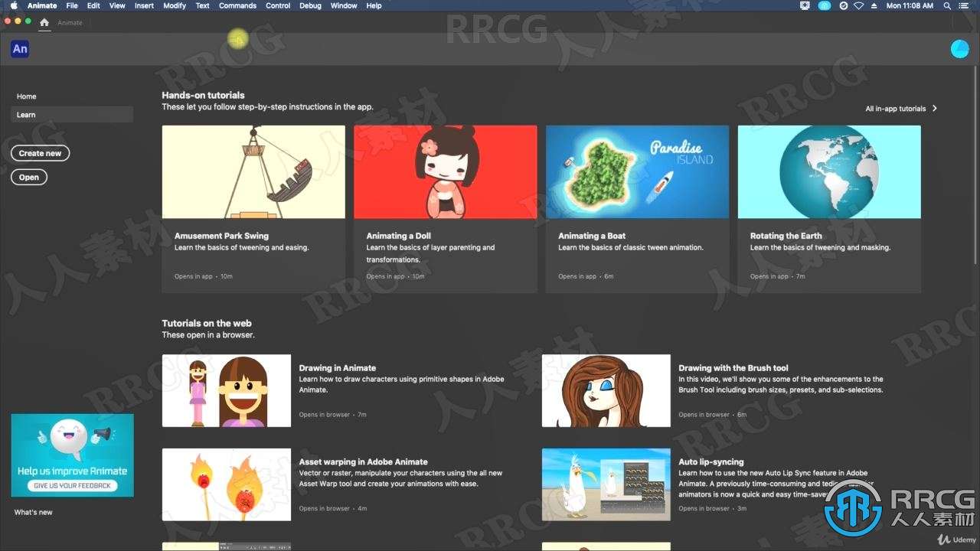Click the Home icon tab

coord(44,22)
